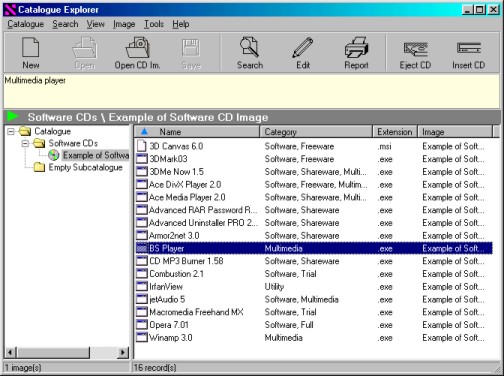Click the program icon beside IrfanView
The width and height of the screenshot is (504, 376).
pos(142,286)
